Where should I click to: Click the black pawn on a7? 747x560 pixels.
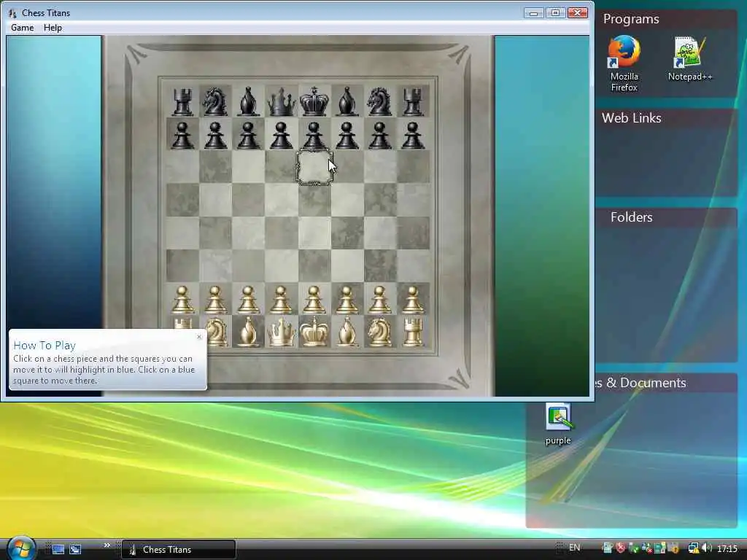click(182, 135)
